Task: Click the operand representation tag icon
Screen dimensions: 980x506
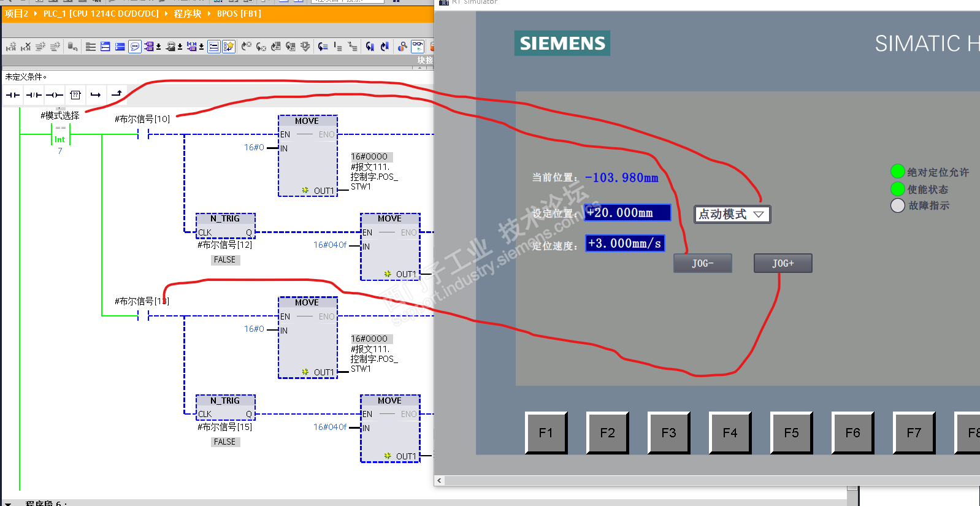Action: coord(192,47)
